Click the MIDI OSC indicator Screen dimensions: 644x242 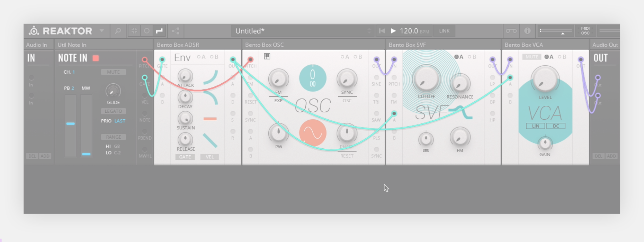tap(585, 31)
